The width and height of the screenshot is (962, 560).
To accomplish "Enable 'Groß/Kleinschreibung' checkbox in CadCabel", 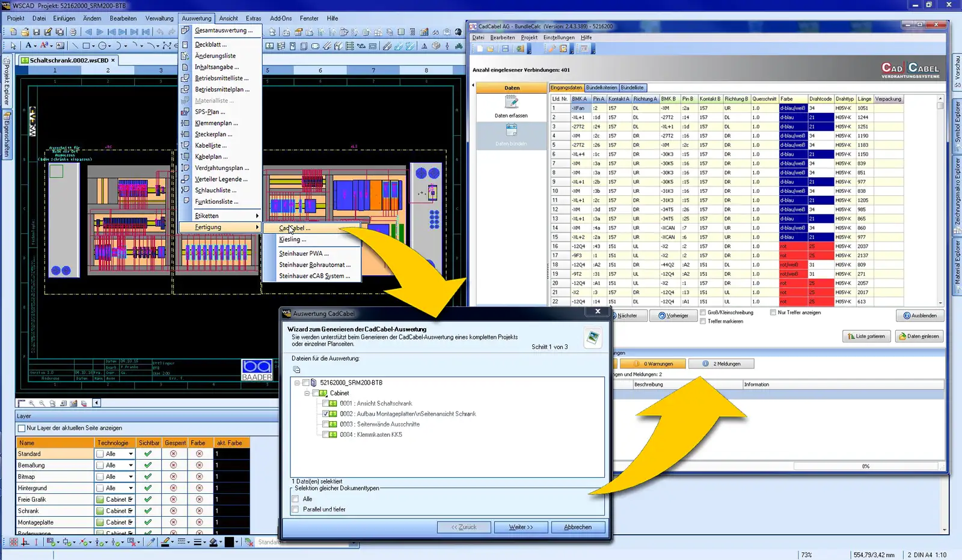I will 703,312.
